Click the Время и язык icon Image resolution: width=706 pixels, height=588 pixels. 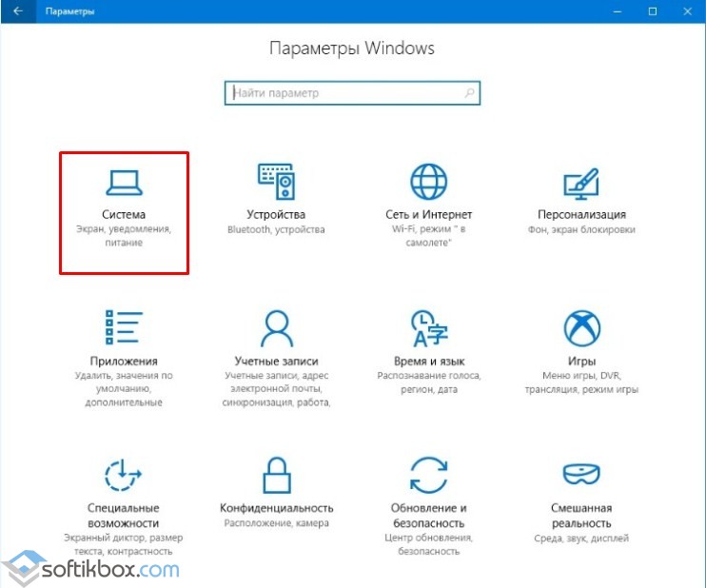(x=428, y=328)
